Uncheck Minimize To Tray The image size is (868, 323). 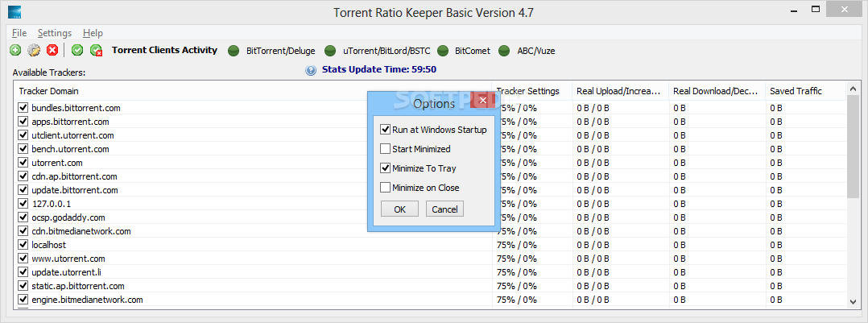coord(385,168)
